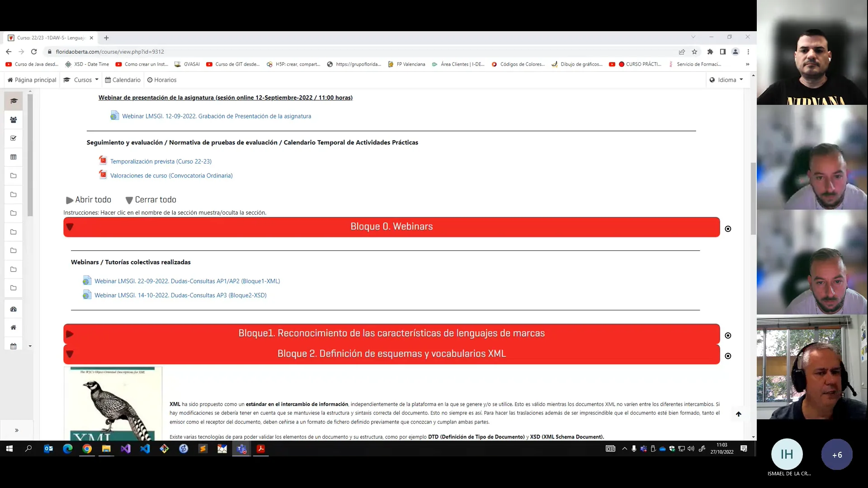Launch Sublime Text from the taskbar

[x=203, y=449]
